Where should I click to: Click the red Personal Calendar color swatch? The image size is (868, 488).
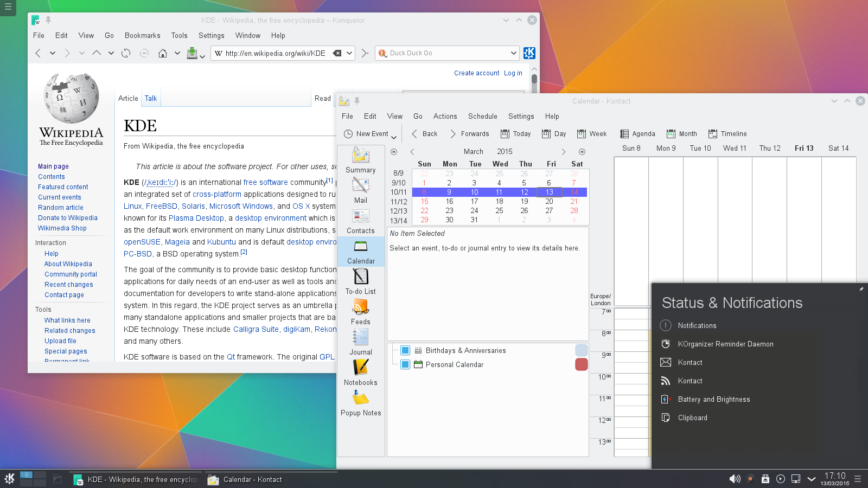(x=581, y=364)
